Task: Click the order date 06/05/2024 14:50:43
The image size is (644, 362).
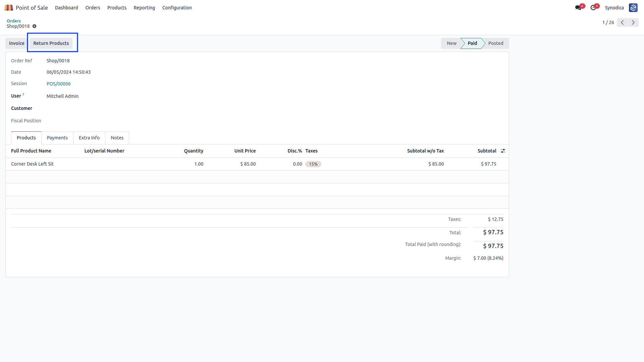Action: pos(69,72)
